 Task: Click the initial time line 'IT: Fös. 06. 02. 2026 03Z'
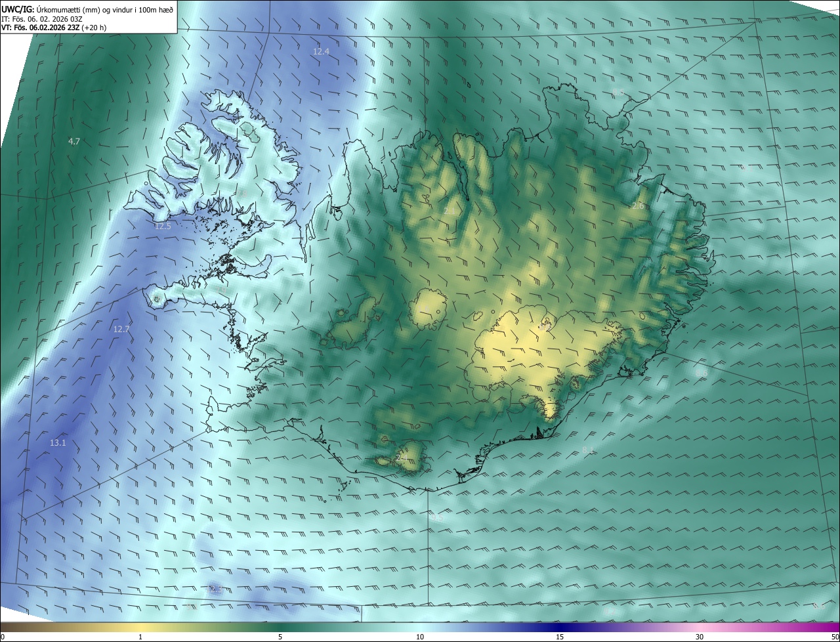coord(42,18)
